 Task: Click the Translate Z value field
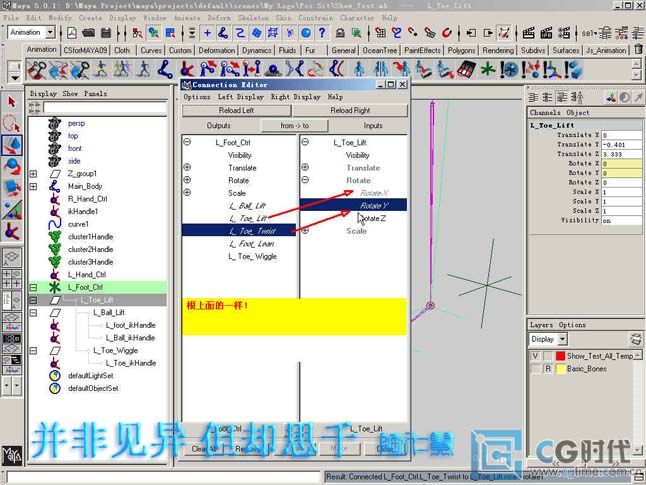pyautogui.click(x=621, y=154)
